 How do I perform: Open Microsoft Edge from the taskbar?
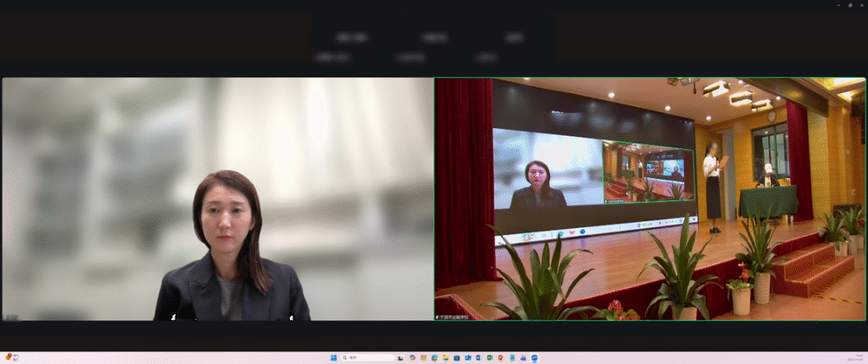(435, 358)
